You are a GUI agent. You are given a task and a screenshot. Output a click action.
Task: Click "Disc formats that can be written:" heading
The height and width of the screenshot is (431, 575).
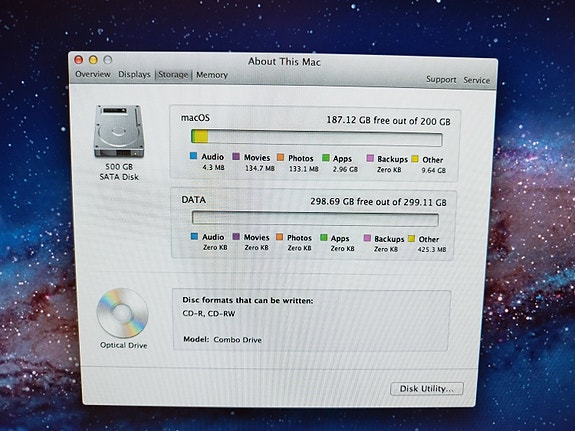pos(248,300)
